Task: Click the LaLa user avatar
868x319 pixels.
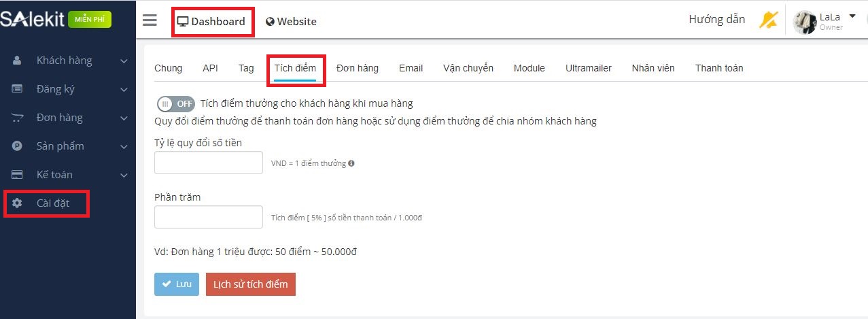Action: [805, 22]
